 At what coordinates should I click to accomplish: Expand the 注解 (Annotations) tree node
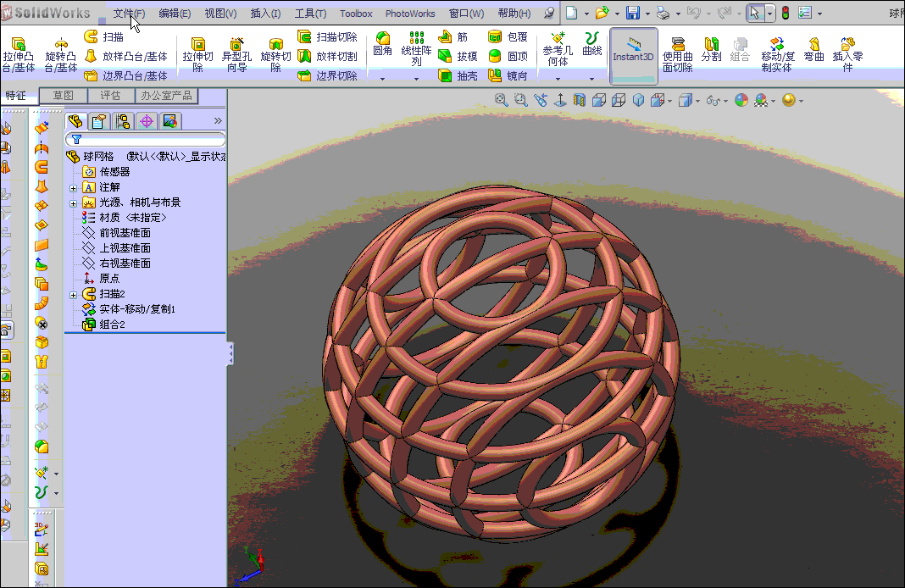pos(74,188)
